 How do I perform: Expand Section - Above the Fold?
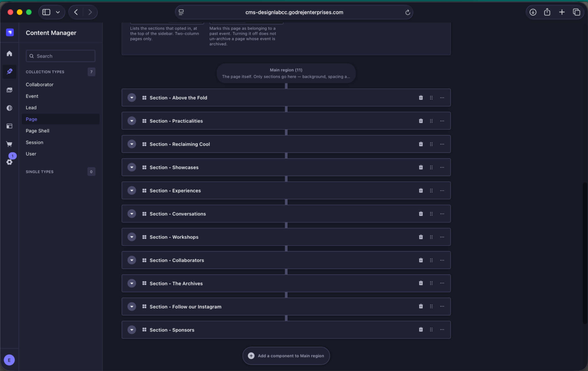132,98
